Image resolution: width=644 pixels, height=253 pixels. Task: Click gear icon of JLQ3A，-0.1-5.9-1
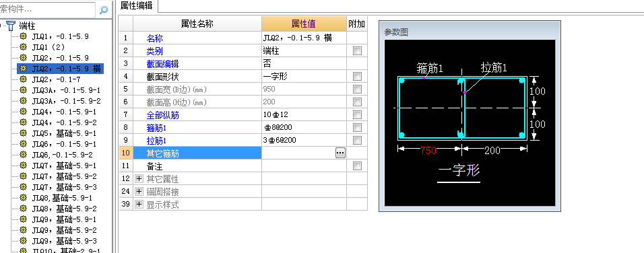tap(24, 89)
